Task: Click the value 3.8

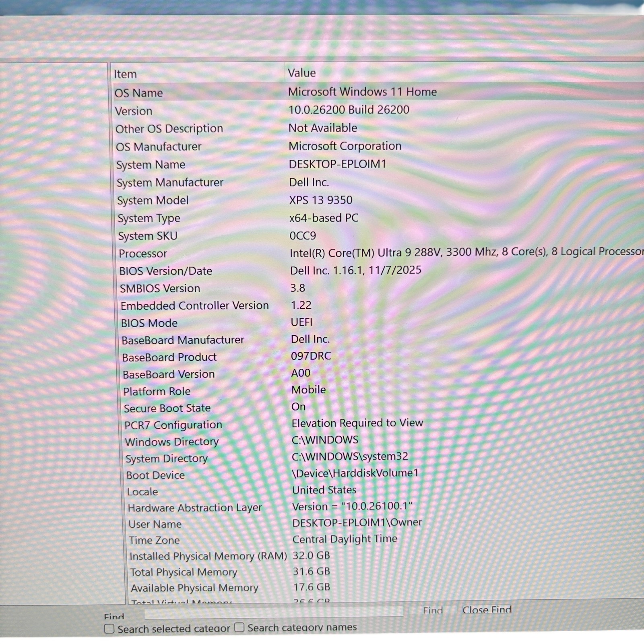Action: tap(298, 288)
